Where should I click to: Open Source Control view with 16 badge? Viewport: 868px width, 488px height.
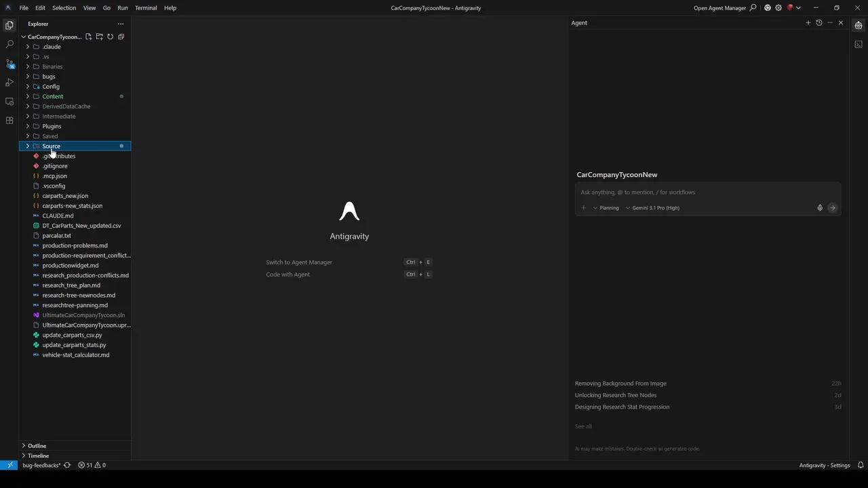(x=9, y=63)
